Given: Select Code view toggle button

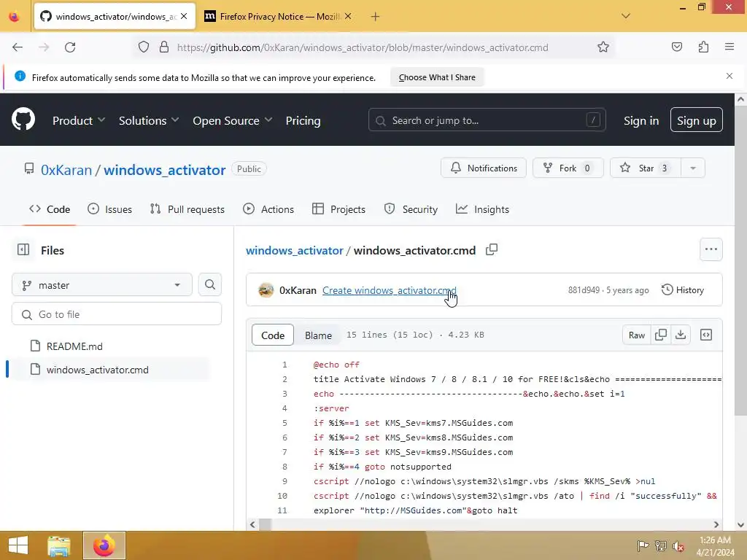Looking at the screenshot, I should [273, 335].
